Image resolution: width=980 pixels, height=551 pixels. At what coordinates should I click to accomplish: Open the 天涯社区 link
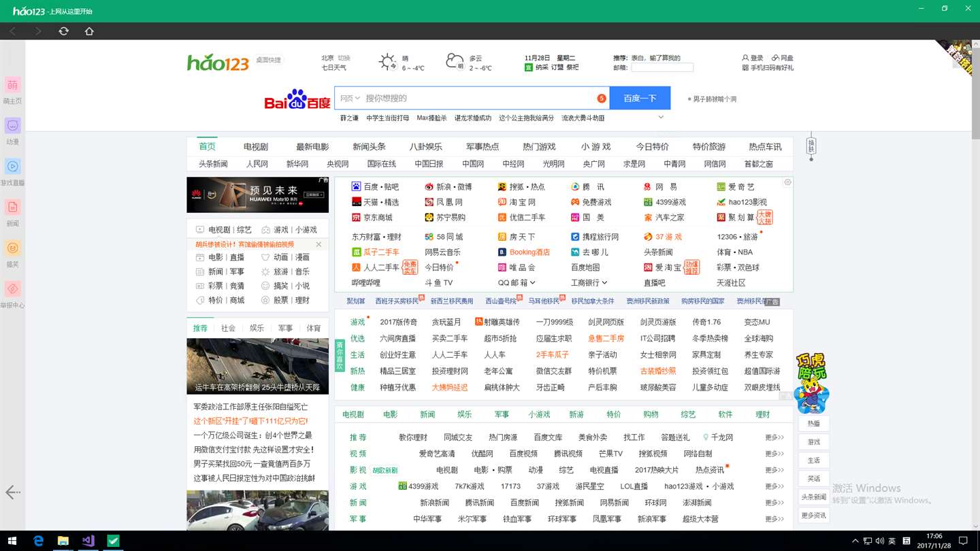(731, 283)
